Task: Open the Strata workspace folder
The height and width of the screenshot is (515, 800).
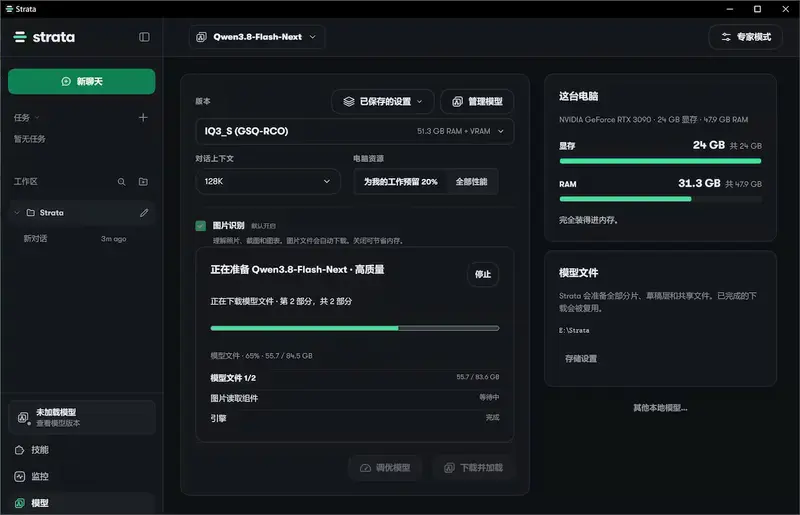Action: pos(82,213)
